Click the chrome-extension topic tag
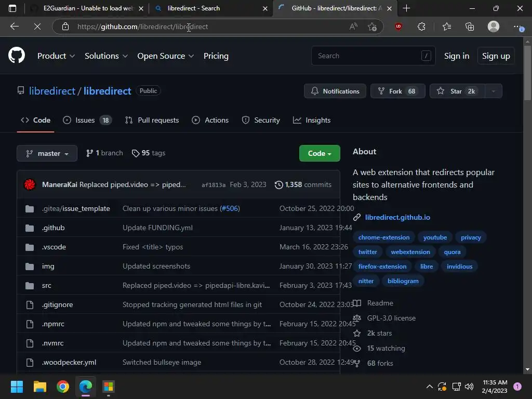 coord(384,237)
